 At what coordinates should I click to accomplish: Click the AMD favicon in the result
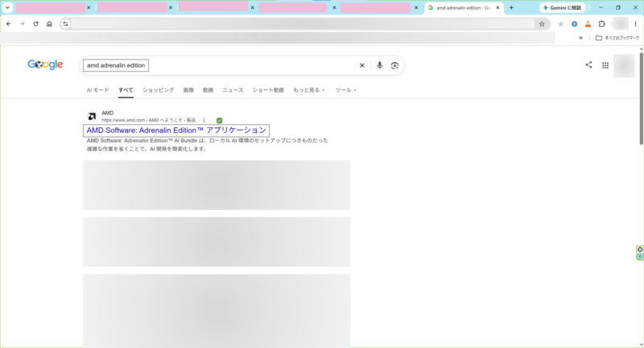pyautogui.click(x=92, y=116)
